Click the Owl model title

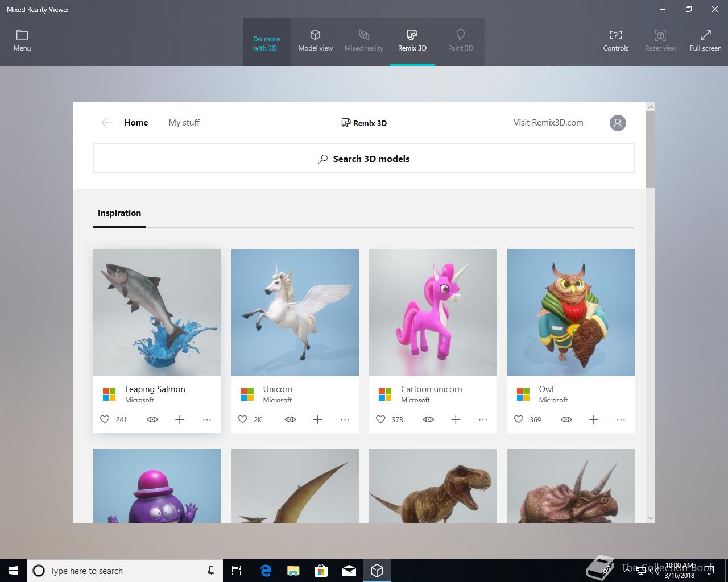[547, 389]
